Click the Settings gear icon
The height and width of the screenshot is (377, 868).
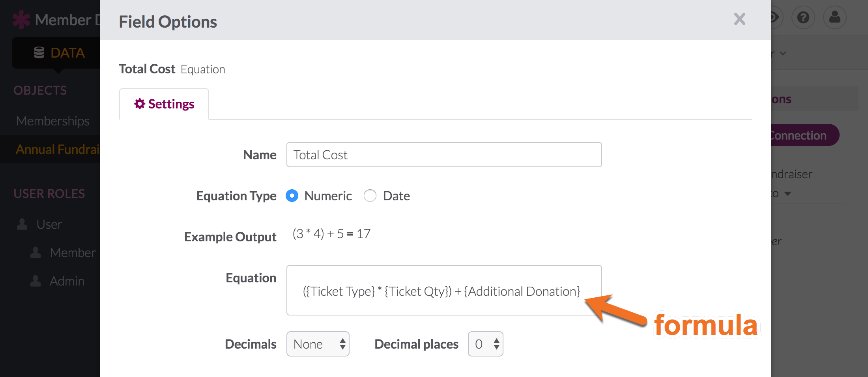140,104
